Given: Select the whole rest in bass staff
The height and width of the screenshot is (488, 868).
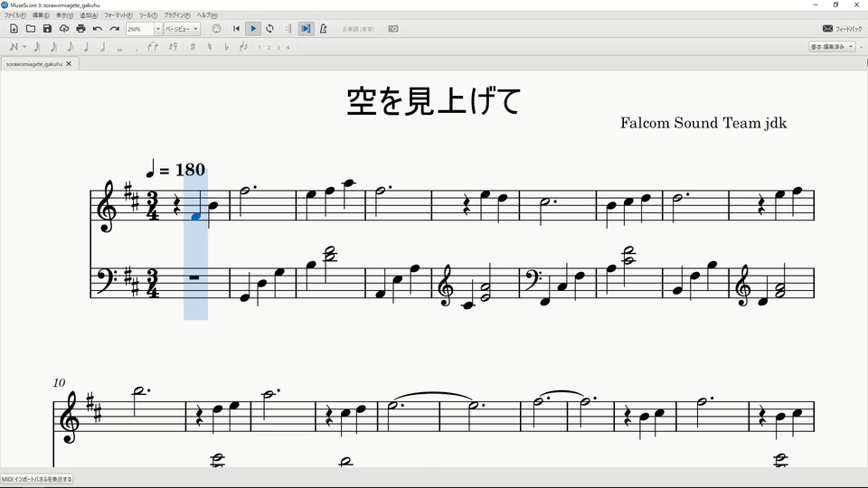Looking at the screenshot, I should (193, 277).
